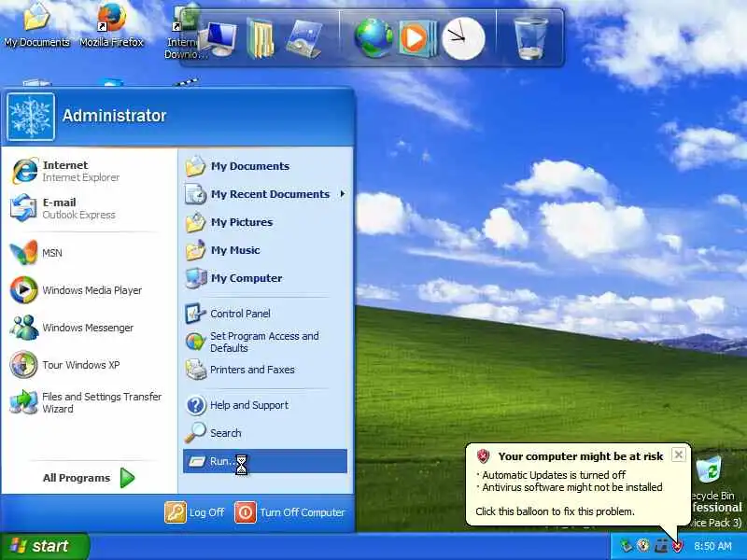Click Safely Remove Hardware tray icon
This screenshot has width=747, height=560.
coord(627,546)
